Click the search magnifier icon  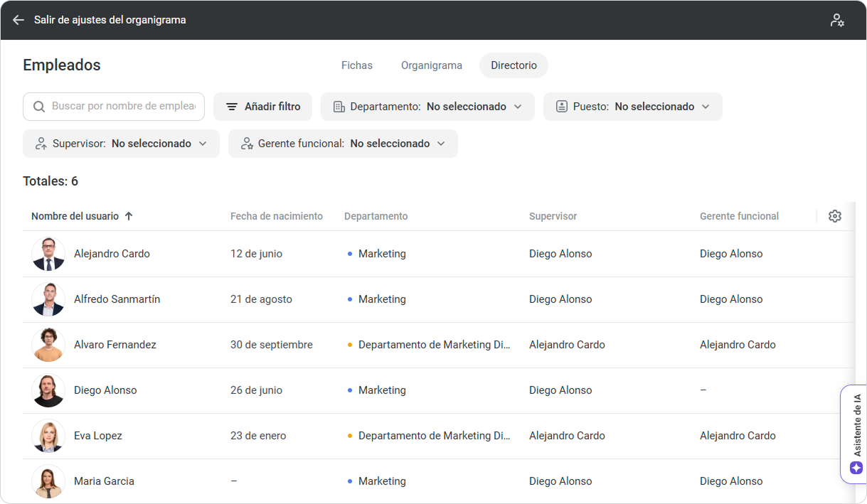pos(39,107)
